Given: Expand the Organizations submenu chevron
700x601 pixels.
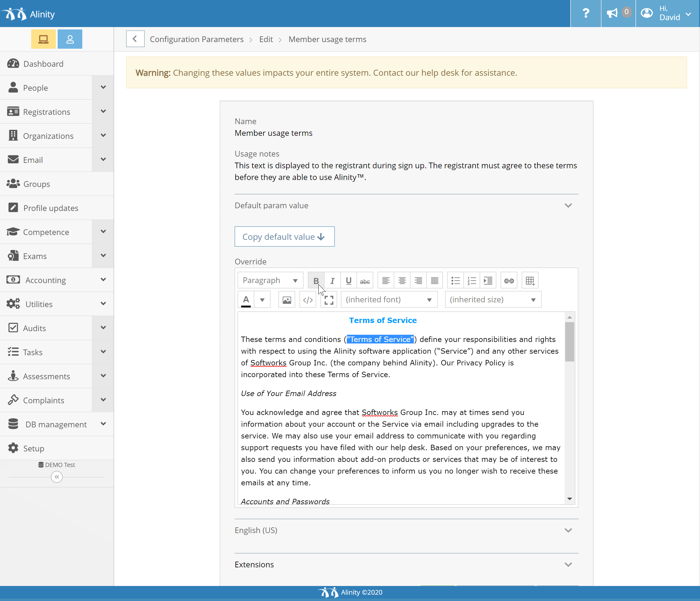Looking at the screenshot, I should point(103,136).
